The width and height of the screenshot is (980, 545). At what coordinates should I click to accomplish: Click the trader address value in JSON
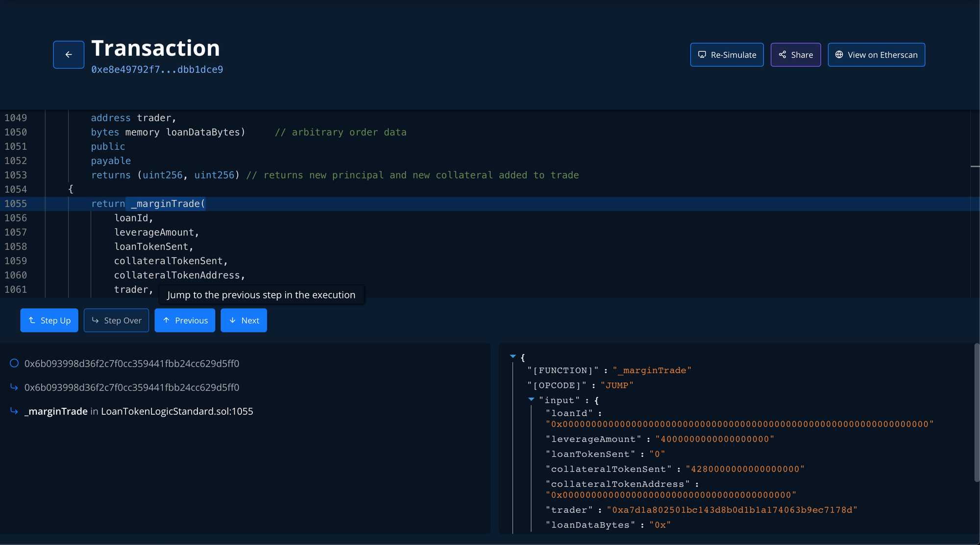click(x=732, y=510)
